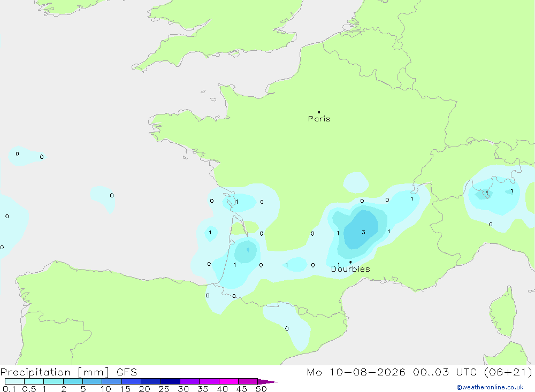Pick the 25–30 mm legend color
Viewport: 535px width, 392px height.
(170, 381)
